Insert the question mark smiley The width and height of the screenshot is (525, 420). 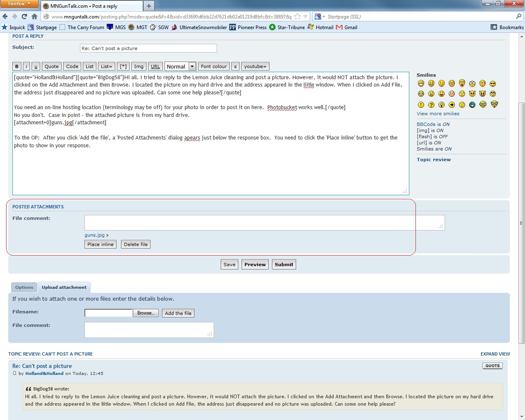431,105
